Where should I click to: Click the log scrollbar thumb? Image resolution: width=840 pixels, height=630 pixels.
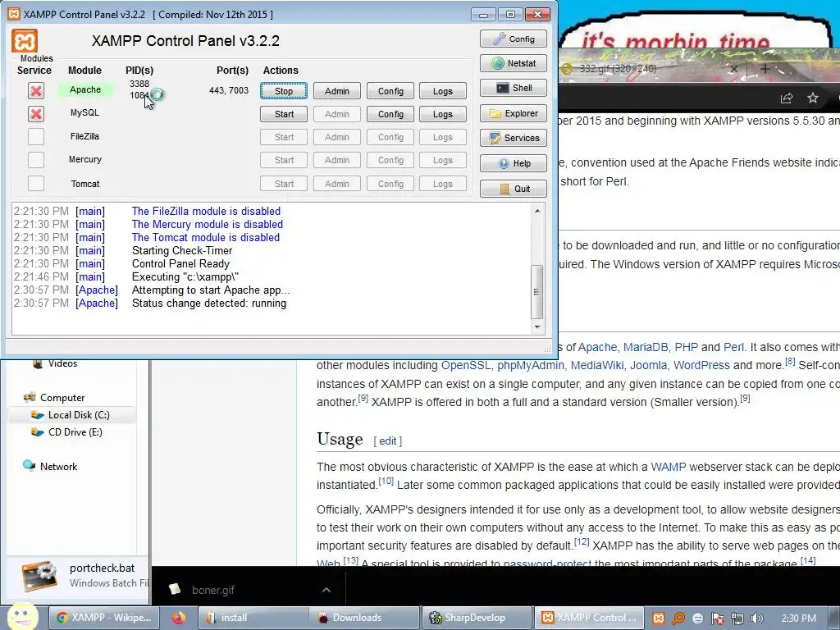click(x=536, y=292)
